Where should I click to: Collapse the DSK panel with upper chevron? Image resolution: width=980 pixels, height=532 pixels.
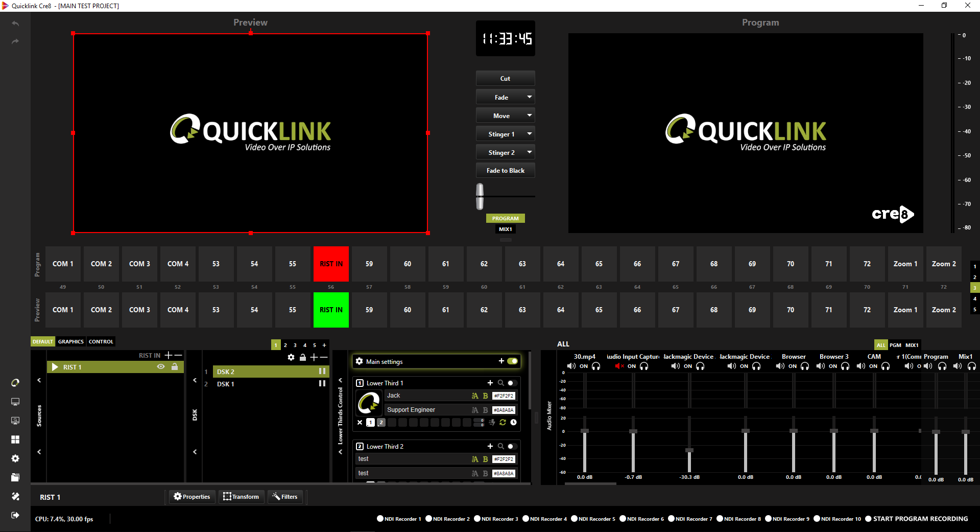point(195,380)
